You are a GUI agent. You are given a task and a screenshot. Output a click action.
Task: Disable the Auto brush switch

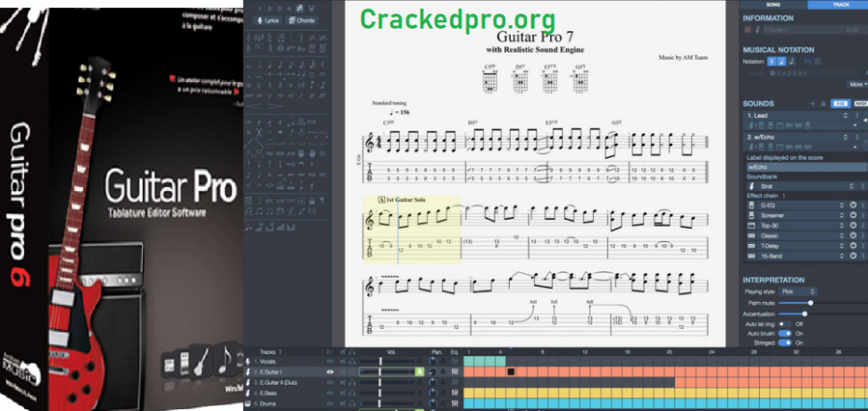click(784, 333)
